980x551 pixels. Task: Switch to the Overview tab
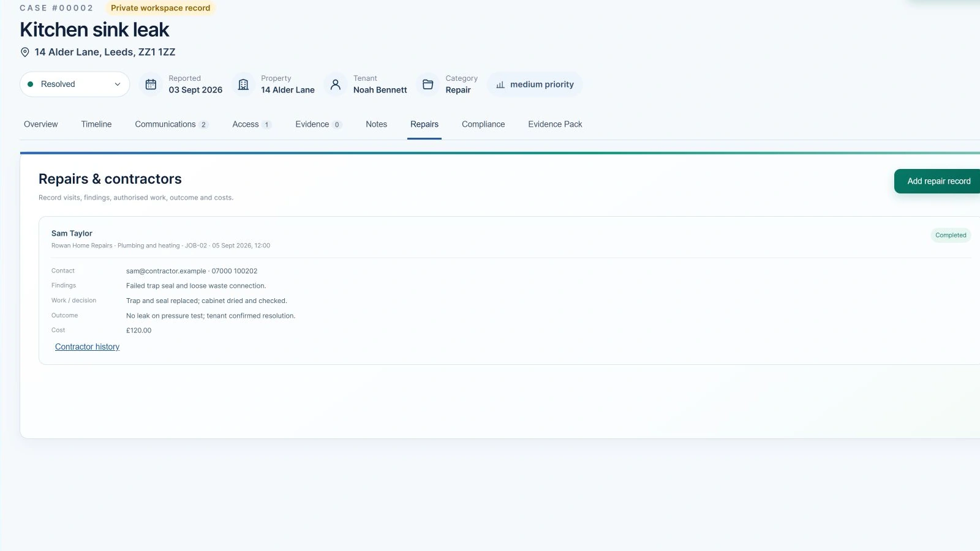point(41,124)
